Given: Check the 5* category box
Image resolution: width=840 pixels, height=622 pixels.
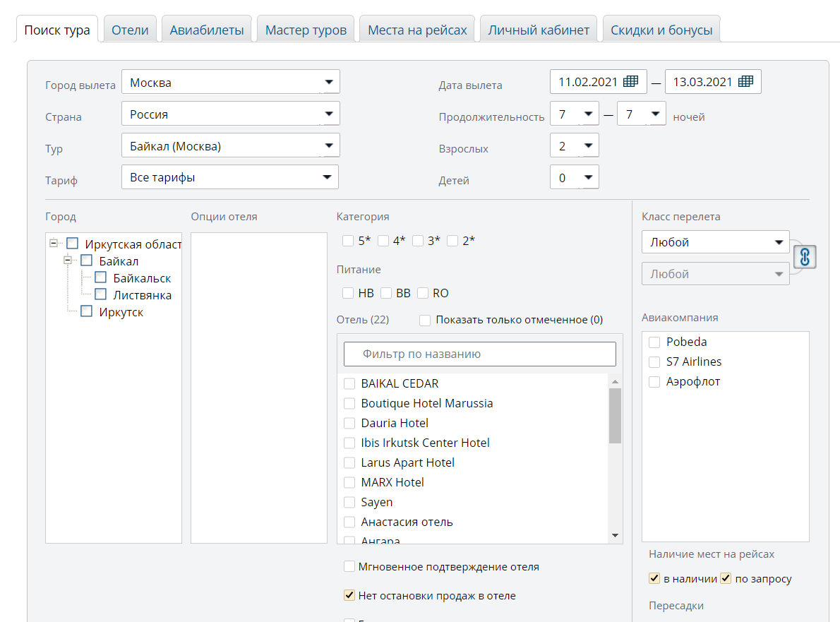Looking at the screenshot, I should point(348,241).
